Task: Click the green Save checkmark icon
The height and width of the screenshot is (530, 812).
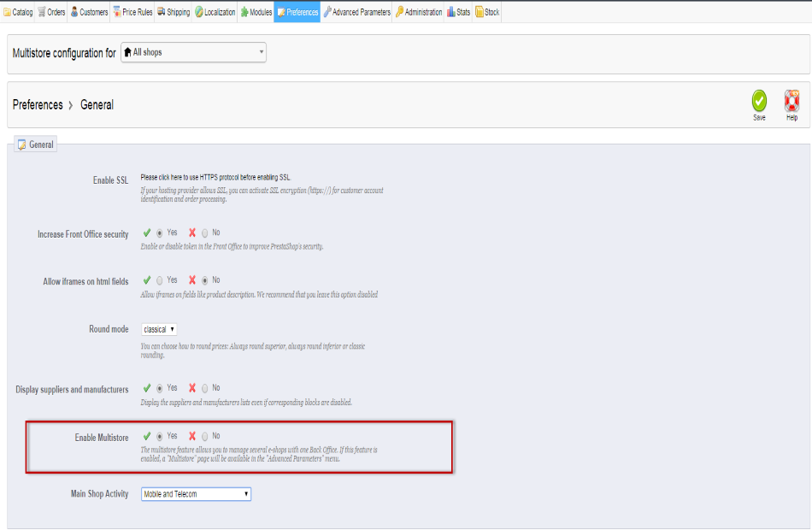Action: tap(758, 100)
